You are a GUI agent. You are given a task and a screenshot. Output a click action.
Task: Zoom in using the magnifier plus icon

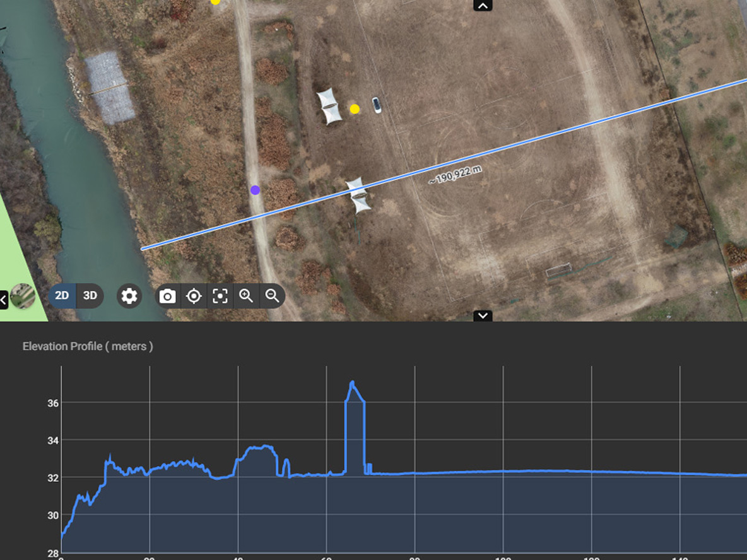click(x=246, y=296)
